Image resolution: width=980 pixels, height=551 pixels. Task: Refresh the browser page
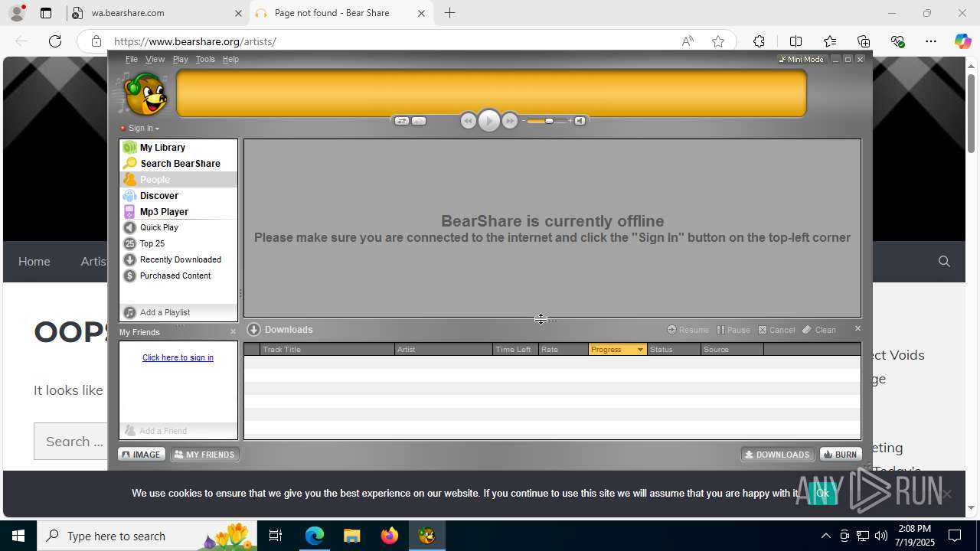click(55, 41)
